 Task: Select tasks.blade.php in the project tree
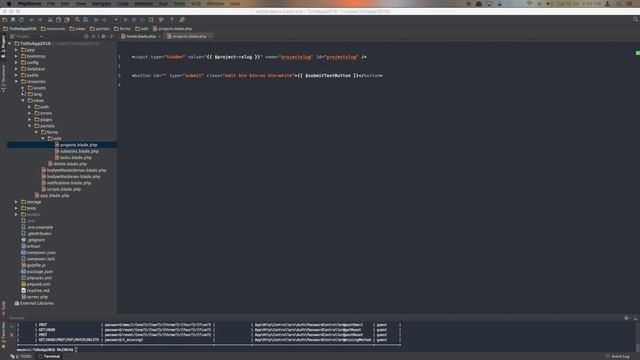click(x=73, y=158)
